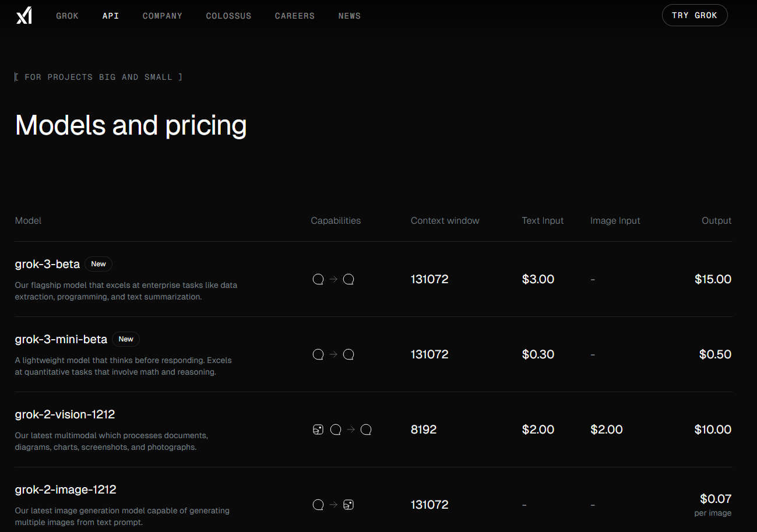Image resolution: width=757 pixels, height=532 pixels.
Task: Click the Image Input column header
Action: click(615, 221)
